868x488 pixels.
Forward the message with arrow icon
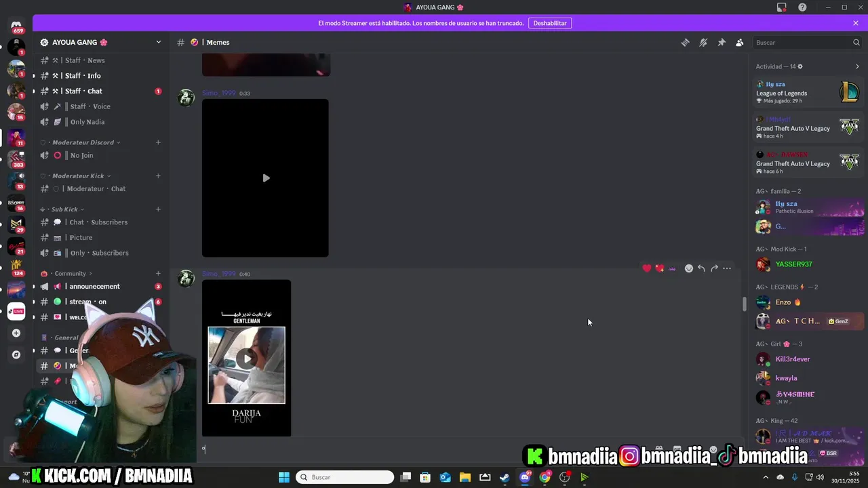(714, 268)
